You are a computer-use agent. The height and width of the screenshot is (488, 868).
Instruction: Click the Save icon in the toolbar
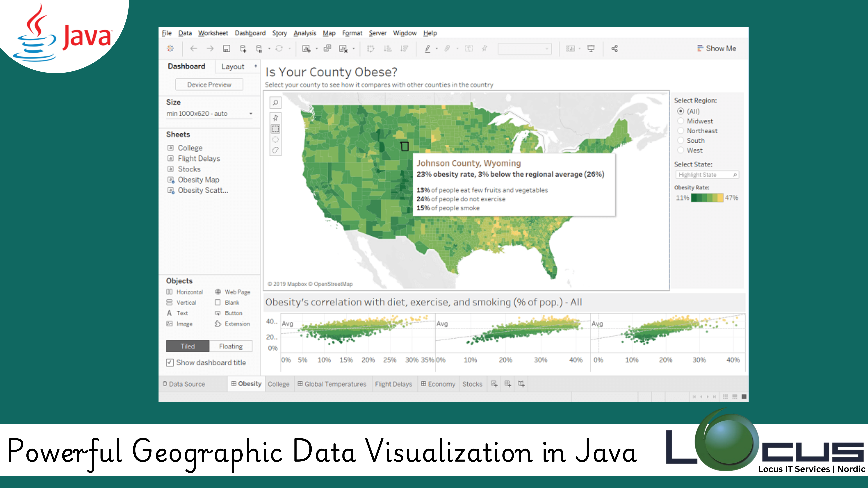pyautogui.click(x=226, y=48)
